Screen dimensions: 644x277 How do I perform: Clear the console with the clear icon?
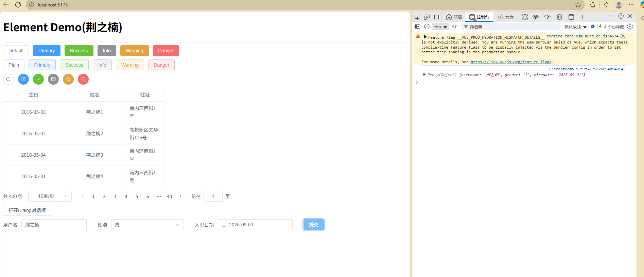pyautogui.click(x=427, y=27)
